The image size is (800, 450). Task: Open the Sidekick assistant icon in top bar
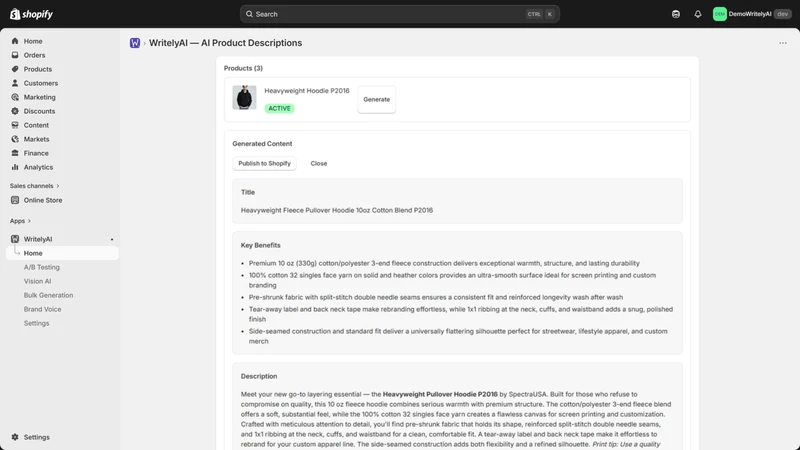676,14
